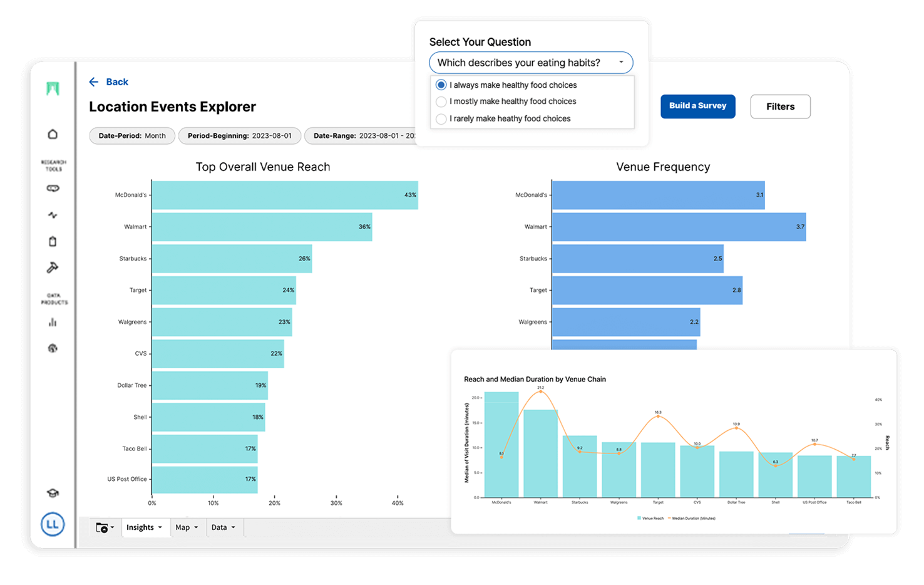Select 'I mostly make healthy food choices'
This screenshot has width=924, height=585.
(506, 101)
